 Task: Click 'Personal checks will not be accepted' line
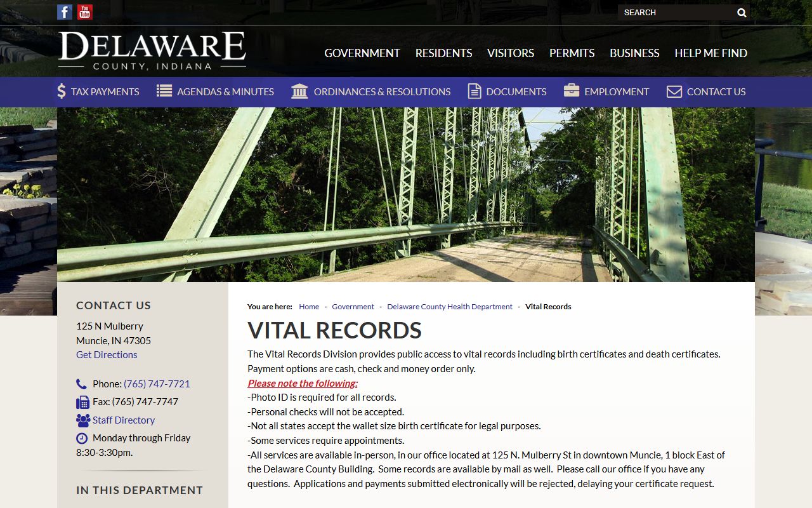(325, 412)
